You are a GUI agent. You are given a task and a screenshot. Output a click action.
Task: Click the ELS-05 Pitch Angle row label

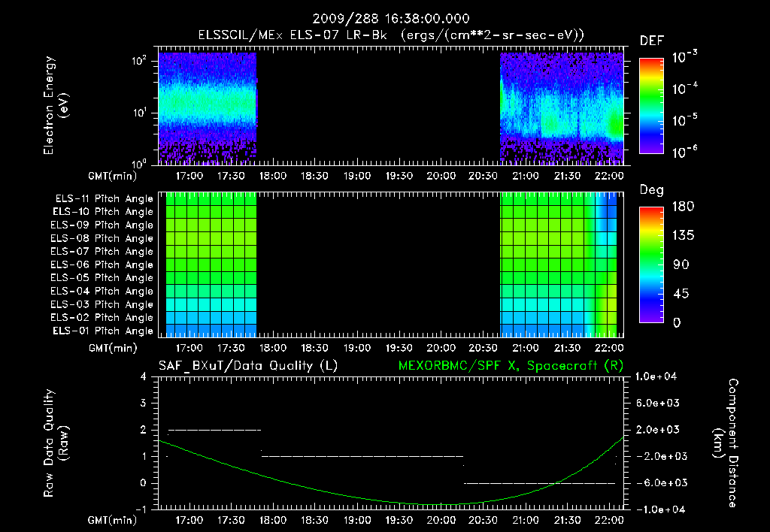tap(102, 278)
